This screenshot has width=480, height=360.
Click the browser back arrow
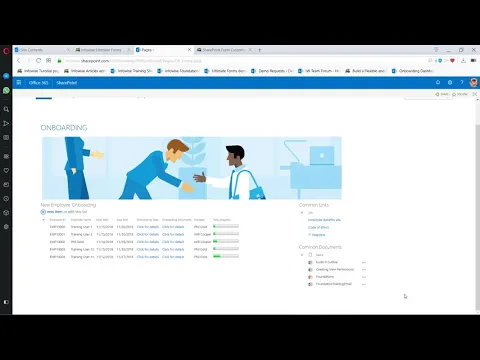coord(19,61)
